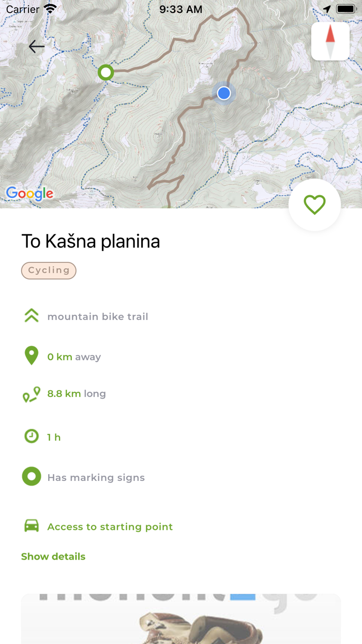Select the trail length pin icon
362x644 pixels.
point(32,394)
